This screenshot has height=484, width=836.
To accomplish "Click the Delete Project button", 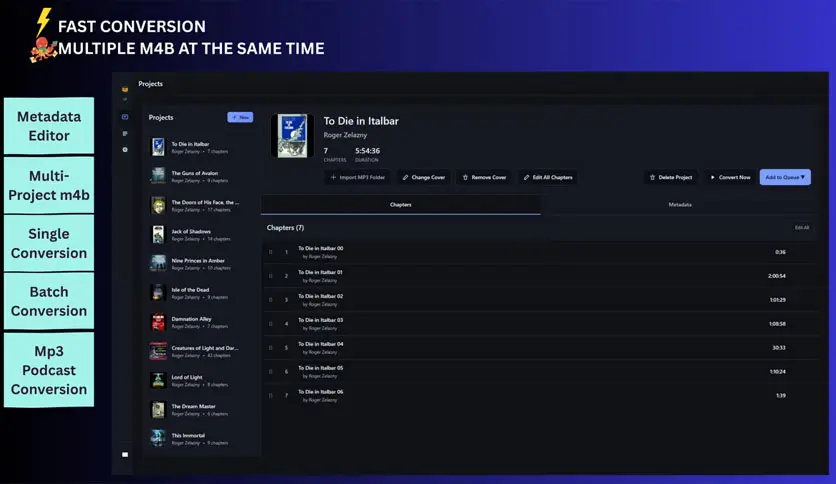I will (671, 178).
